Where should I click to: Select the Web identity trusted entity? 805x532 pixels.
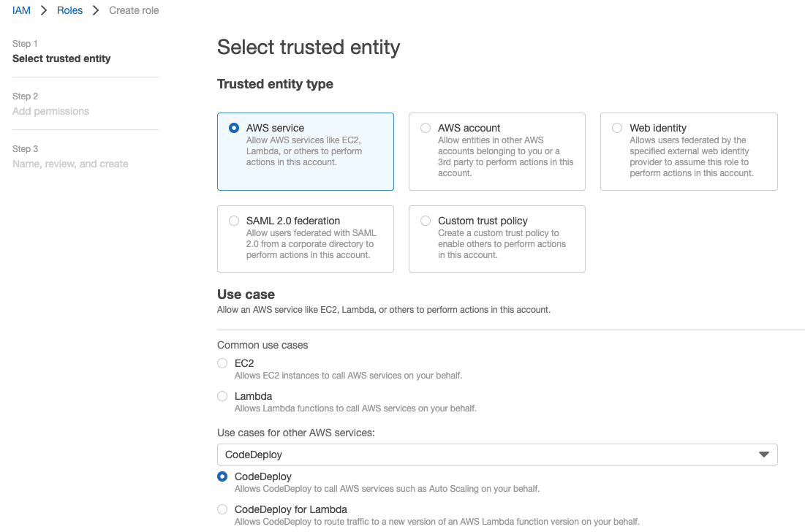tap(617, 127)
